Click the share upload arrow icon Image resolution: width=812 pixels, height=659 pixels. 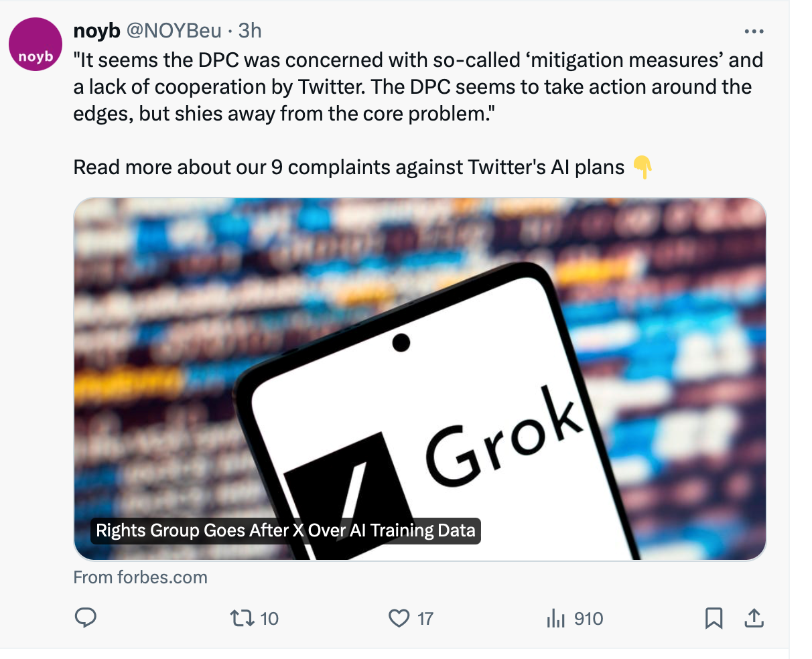coord(754,617)
